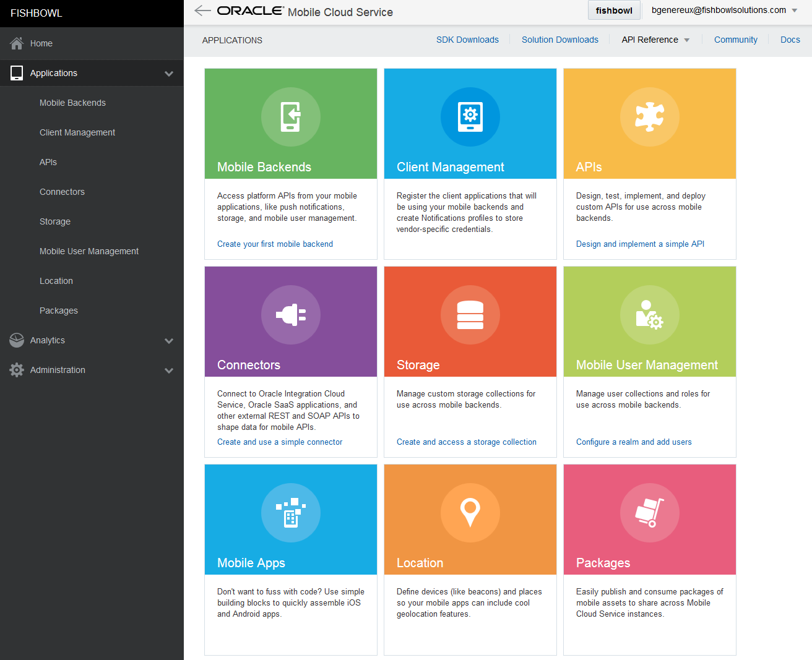Screen dimensions: 812x660
Task: Open the Storage database tile icon
Action: [x=470, y=315]
